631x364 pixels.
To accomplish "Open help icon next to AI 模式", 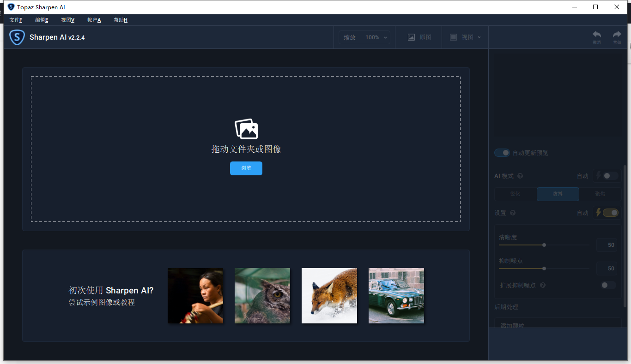I will [520, 176].
